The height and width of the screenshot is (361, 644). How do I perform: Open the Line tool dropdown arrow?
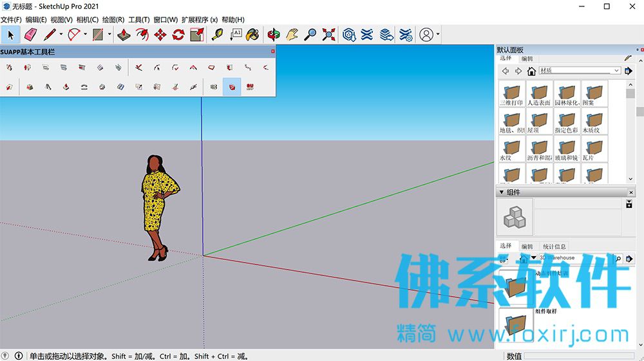point(61,35)
